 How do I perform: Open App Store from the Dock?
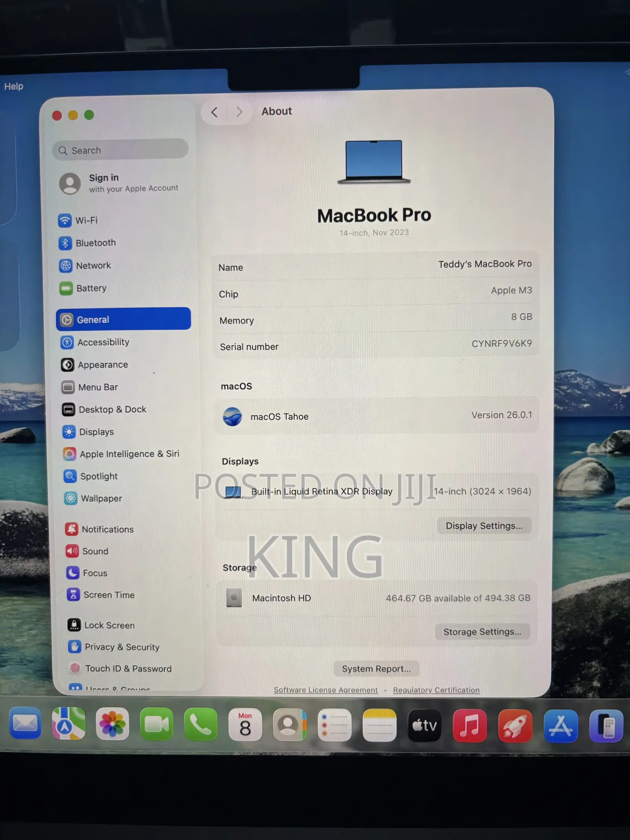coord(561,726)
